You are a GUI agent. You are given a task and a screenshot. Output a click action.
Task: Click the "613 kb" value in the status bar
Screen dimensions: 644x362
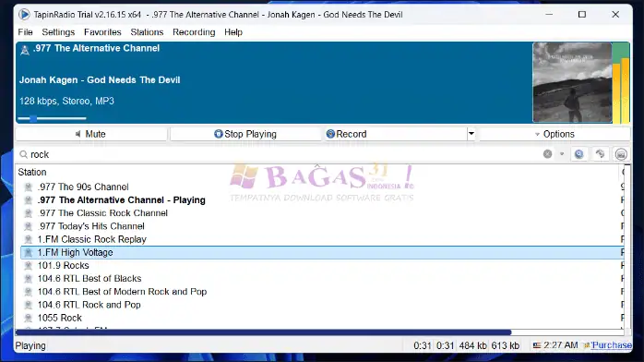[x=506, y=345]
